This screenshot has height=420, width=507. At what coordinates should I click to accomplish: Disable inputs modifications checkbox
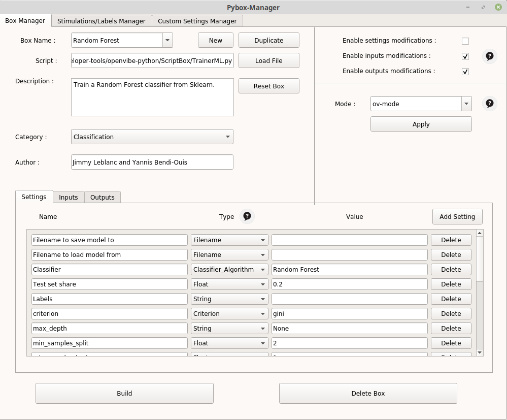pyautogui.click(x=465, y=56)
